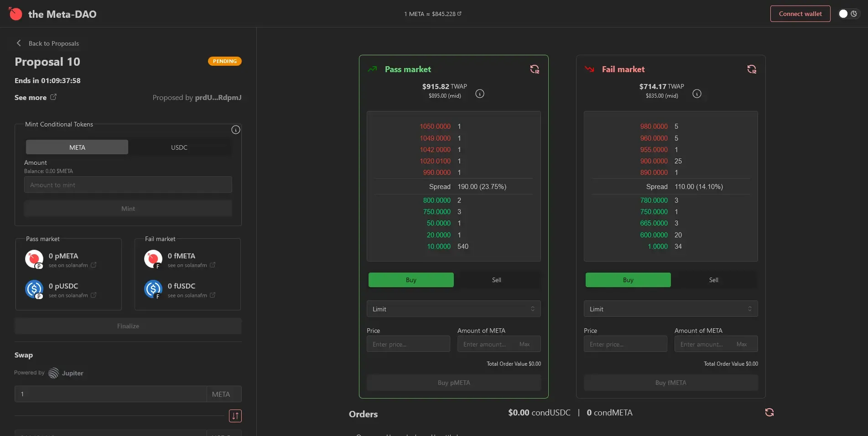The image size is (868, 436).
Task: Click the Connect wallet button
Action: 800,13
